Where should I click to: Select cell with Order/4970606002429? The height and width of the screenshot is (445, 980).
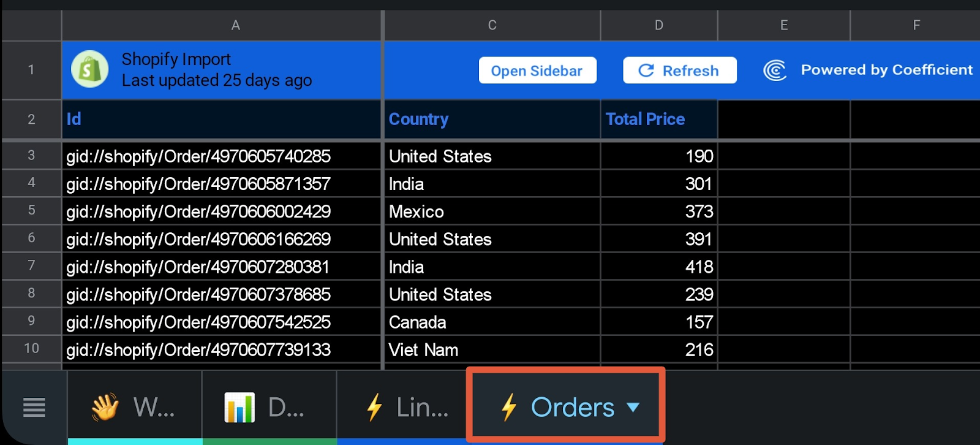pos(221,211)
